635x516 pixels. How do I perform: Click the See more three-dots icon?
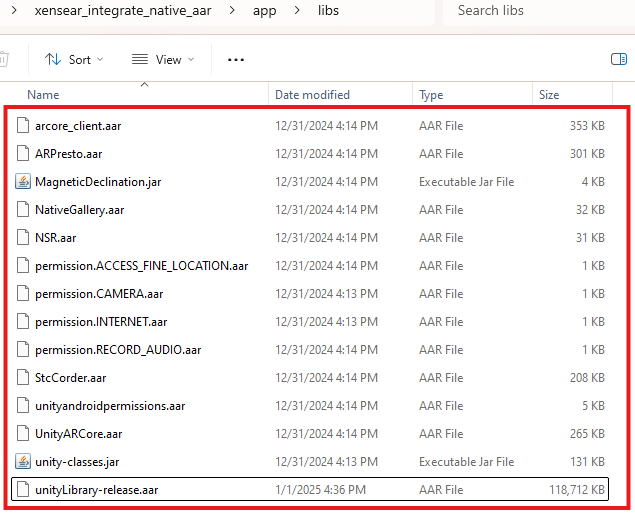(236, 60)
